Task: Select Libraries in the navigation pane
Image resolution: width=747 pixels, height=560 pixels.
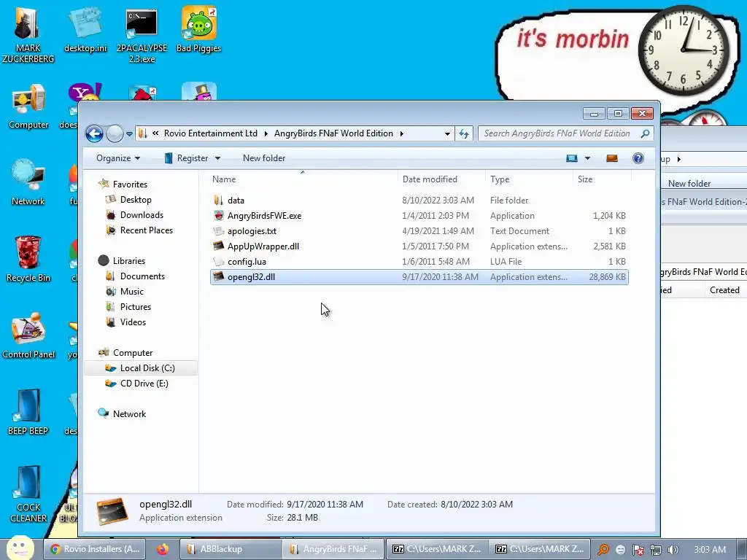Action: (128, 261)
